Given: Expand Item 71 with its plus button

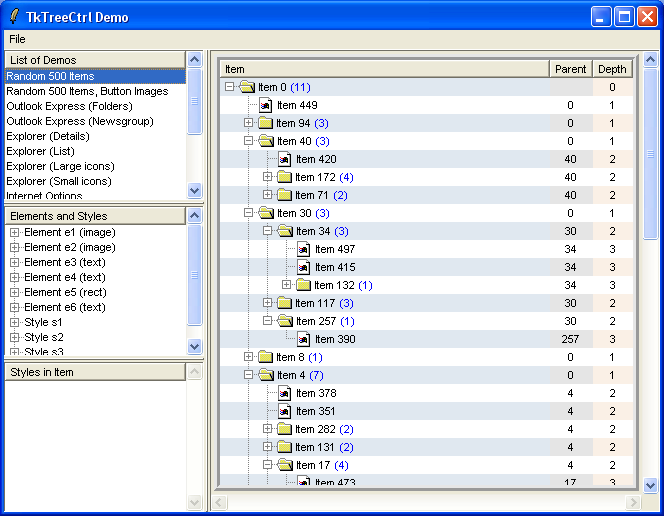Looking at the screenshot, I should coord(267,195).
